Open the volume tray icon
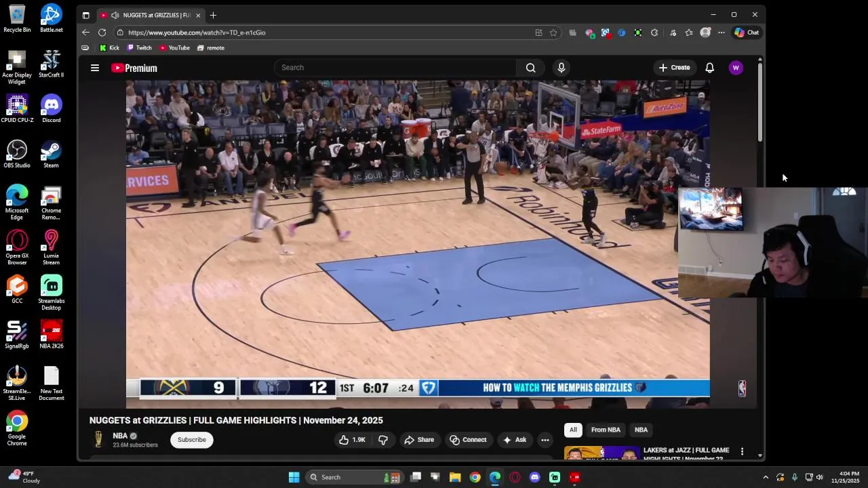The image size is (868, 488). 819,477
